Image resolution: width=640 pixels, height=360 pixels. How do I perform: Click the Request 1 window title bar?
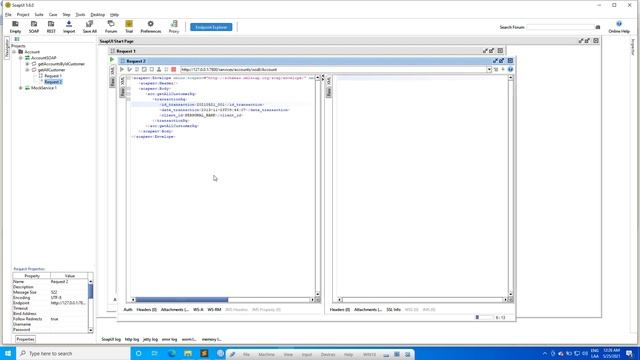[x=307, y=51]
